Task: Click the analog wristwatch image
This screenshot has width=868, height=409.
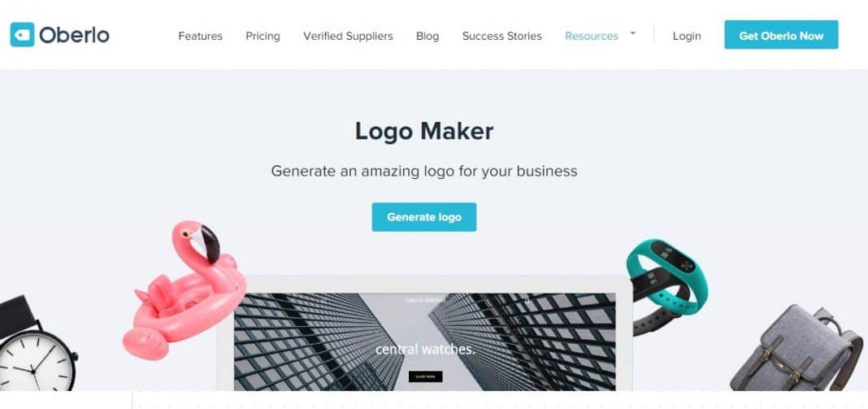Action: 37,344
